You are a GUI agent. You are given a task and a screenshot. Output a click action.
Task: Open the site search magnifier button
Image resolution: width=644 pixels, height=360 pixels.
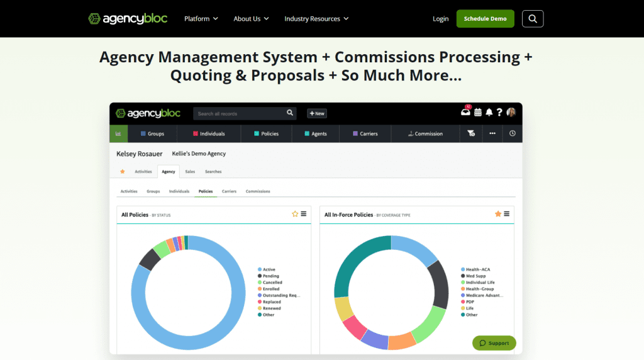(x=533, y=18)
